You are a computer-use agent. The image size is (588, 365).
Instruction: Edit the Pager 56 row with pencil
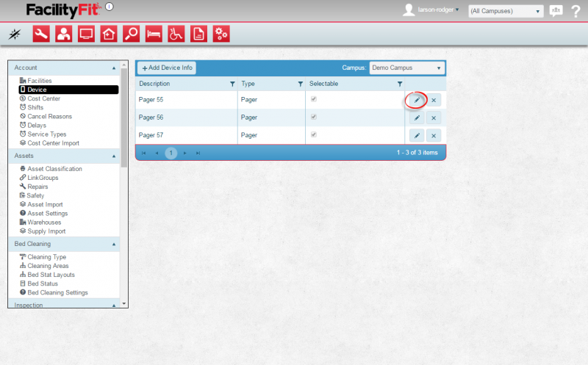tap(417, 118)
